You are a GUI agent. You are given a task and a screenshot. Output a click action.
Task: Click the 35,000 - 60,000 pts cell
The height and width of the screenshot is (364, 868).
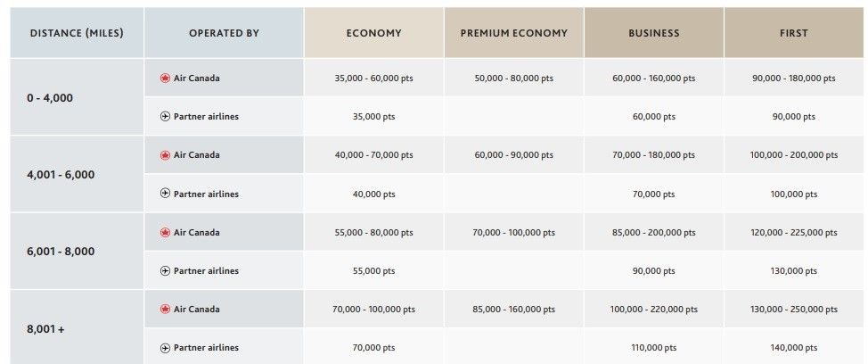373,78
